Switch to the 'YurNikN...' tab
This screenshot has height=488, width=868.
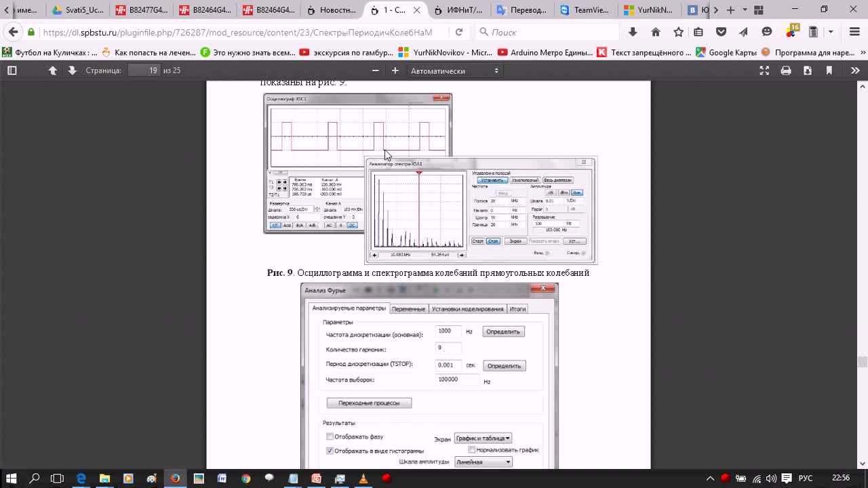pos(648,10)
